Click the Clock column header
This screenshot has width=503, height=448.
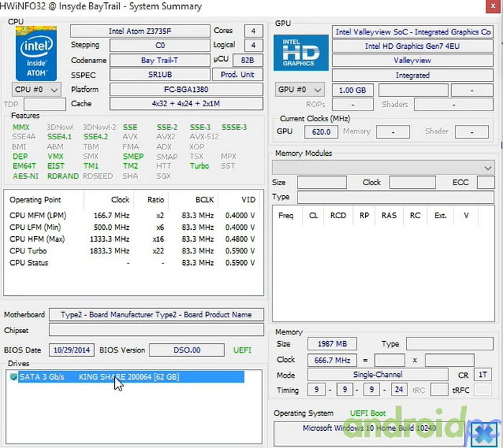109,200
